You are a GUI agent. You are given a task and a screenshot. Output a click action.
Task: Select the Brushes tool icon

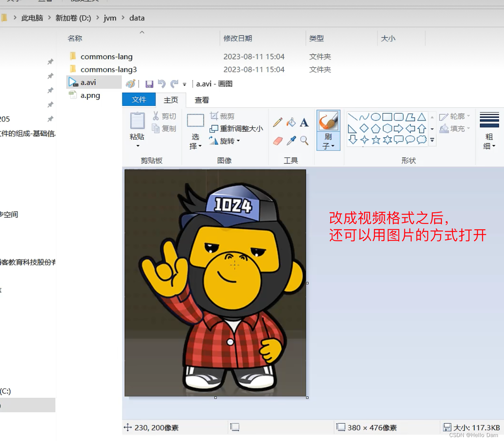328,121
